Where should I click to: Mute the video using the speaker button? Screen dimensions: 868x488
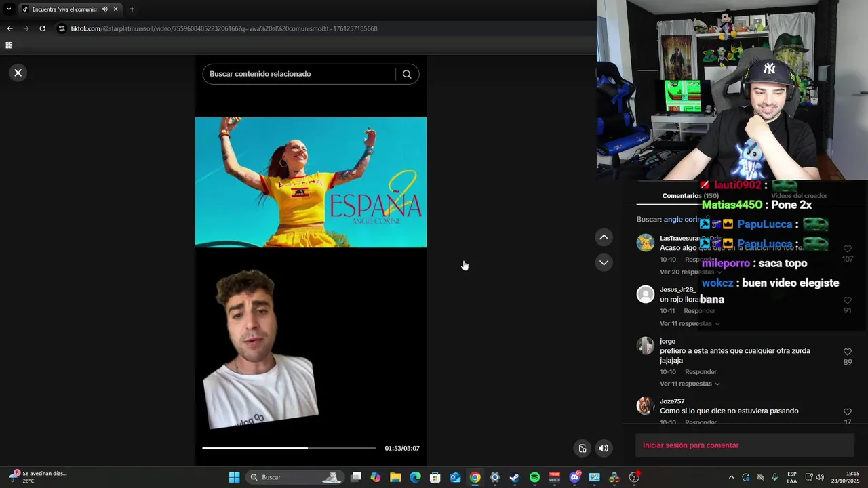(604, 448)
